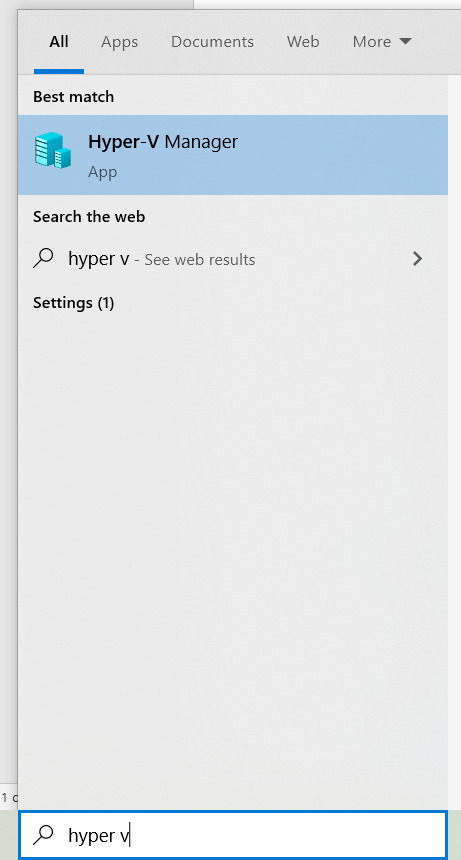Open the More filters dropdown
The width and height of the screenshot is (461, 860).
click(382, 42)
